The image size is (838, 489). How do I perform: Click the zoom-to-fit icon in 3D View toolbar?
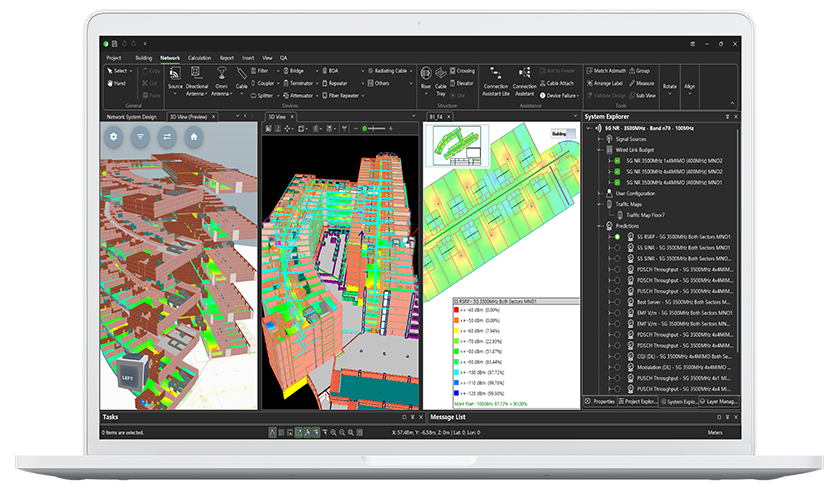point(268,129)
